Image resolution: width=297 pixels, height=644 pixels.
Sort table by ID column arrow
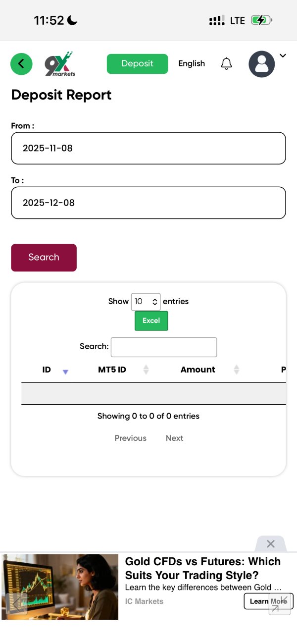(x=65, y=371)
